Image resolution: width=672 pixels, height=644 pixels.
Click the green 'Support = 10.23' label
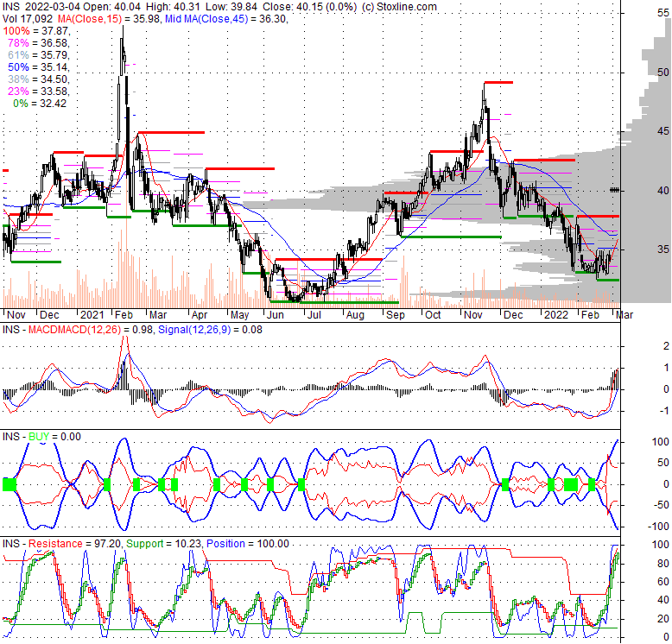(x=164, y=543)
